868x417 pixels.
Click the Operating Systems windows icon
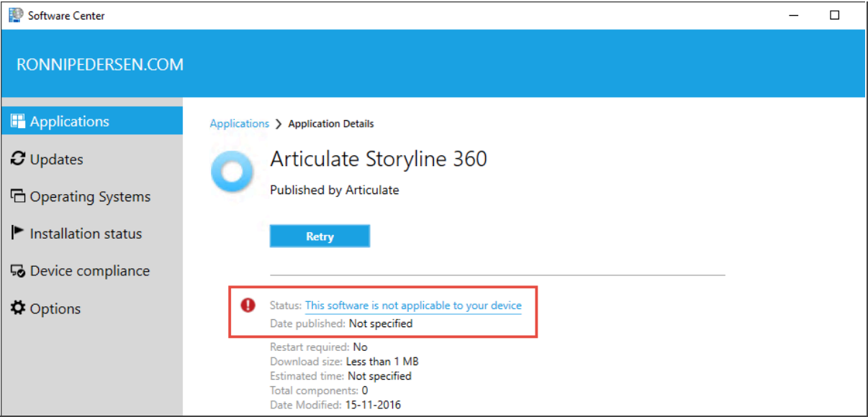(18, 196)
